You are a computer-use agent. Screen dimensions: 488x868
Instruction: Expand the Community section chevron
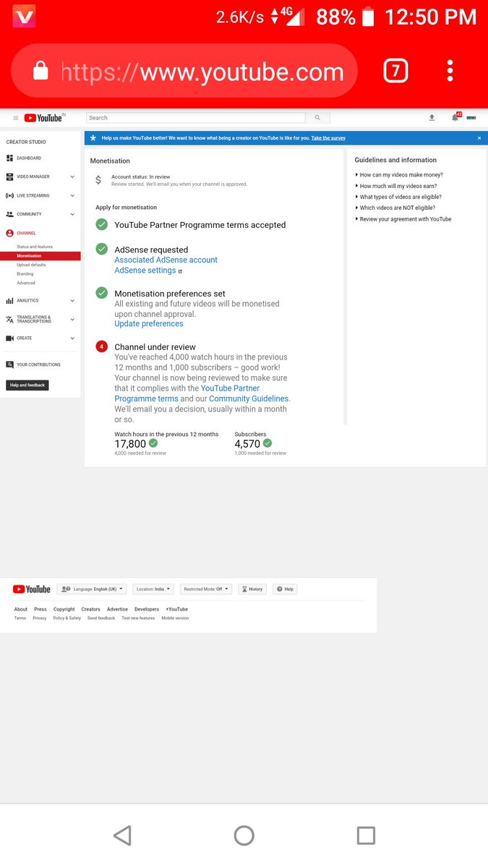pos(72,214)
